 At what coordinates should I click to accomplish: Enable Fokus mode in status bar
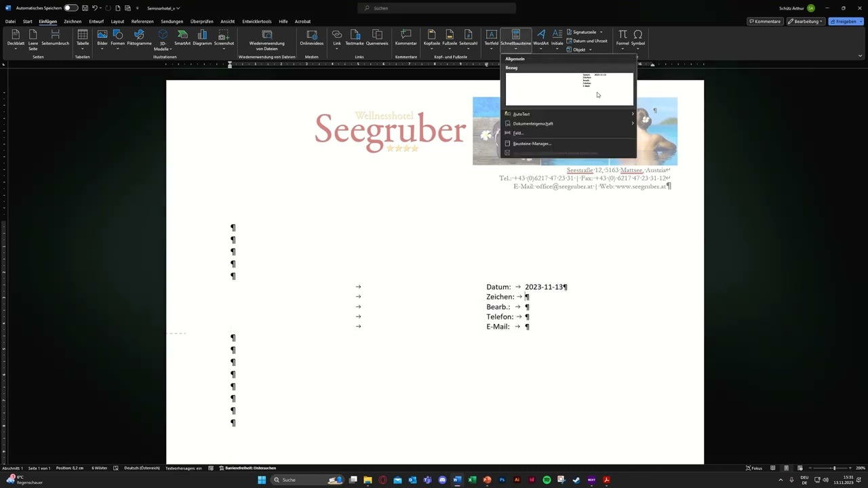[754, 468]
